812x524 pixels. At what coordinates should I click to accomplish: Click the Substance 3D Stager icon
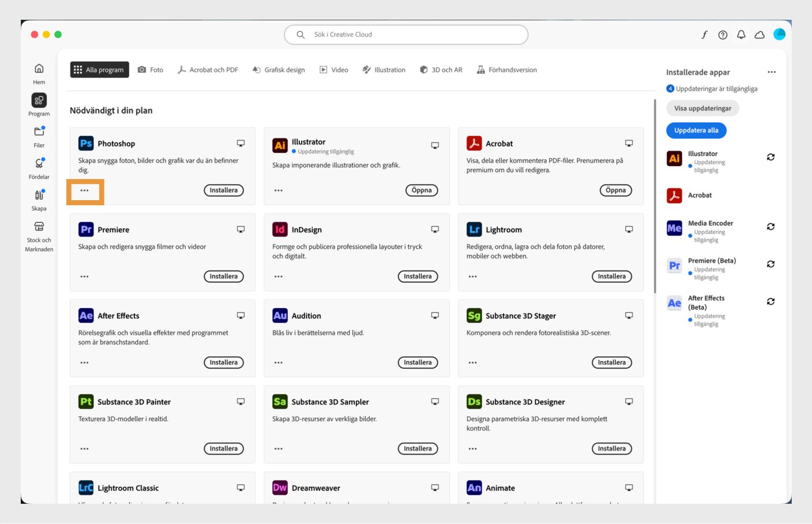click(x=474, y=316)
